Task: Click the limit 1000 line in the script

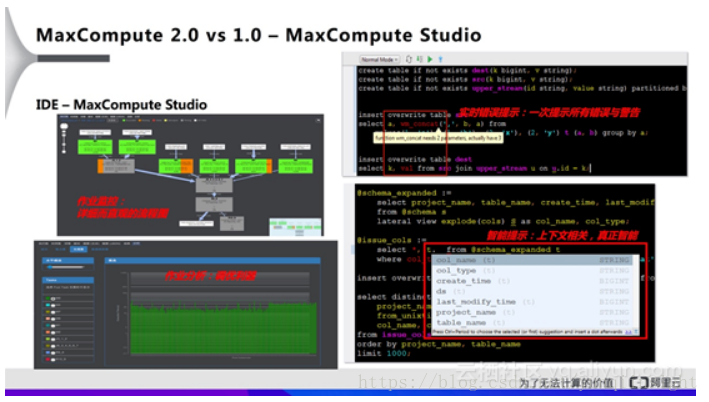Action: click(384, 354)
